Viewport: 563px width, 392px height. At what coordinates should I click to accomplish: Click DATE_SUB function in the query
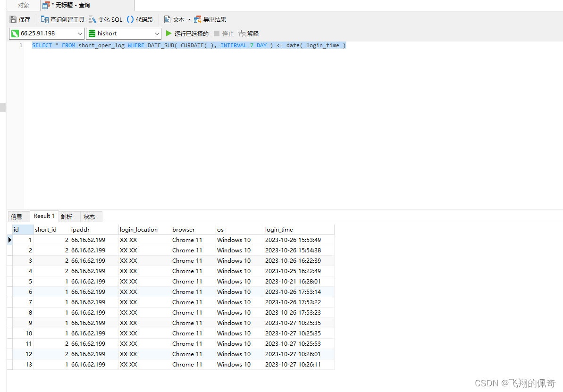tap(161, 45)
